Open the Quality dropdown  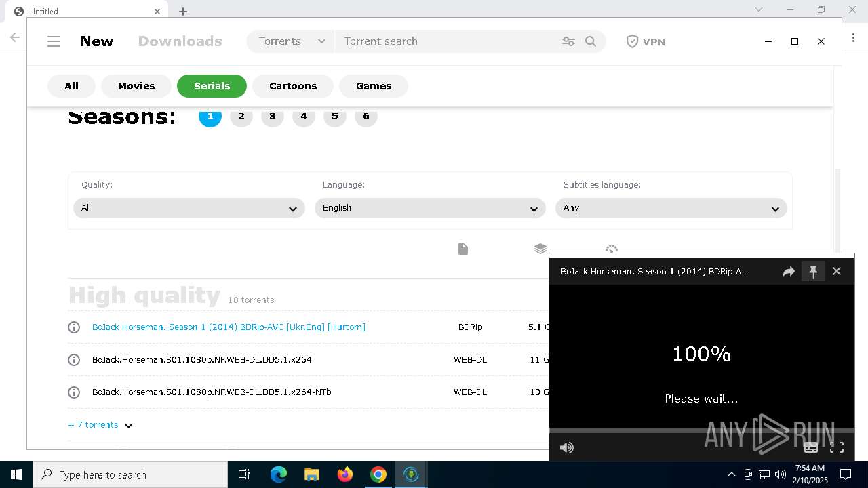(189, 208)
